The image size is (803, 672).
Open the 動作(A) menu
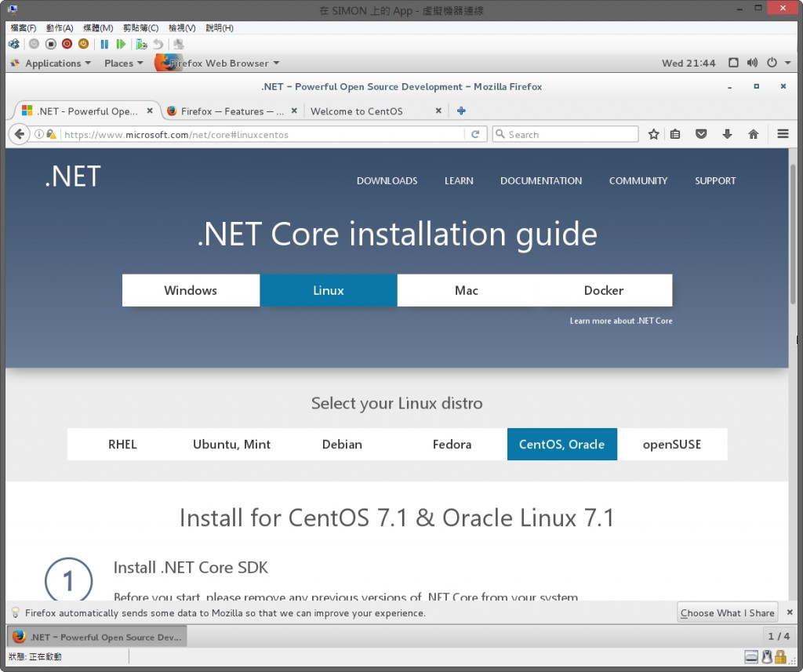pos(60,27)
